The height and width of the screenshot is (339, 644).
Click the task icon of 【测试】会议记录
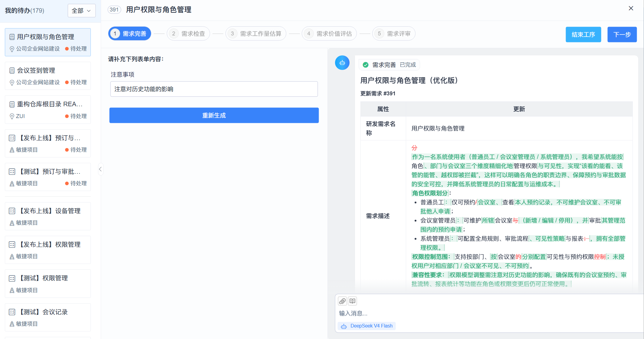pos(12,312)
